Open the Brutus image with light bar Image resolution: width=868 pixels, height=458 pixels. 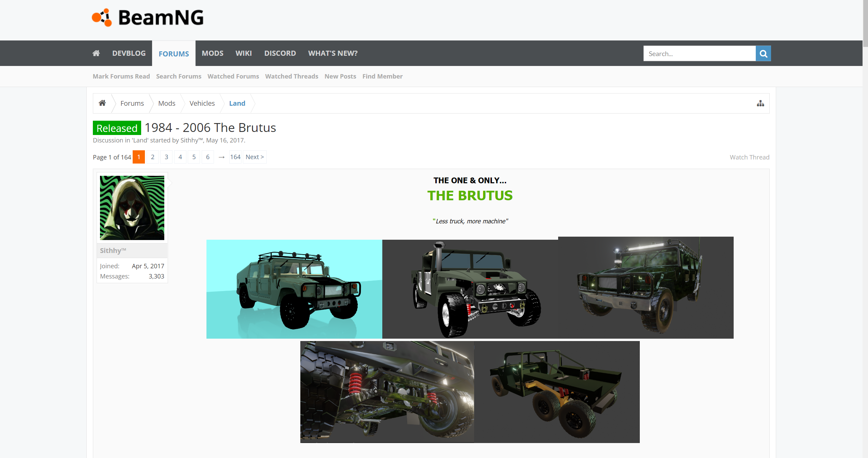tap(646, 287)
